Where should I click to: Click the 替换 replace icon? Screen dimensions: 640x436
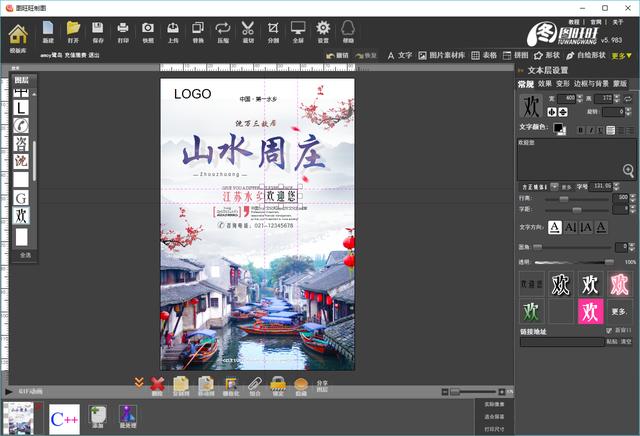198,32
